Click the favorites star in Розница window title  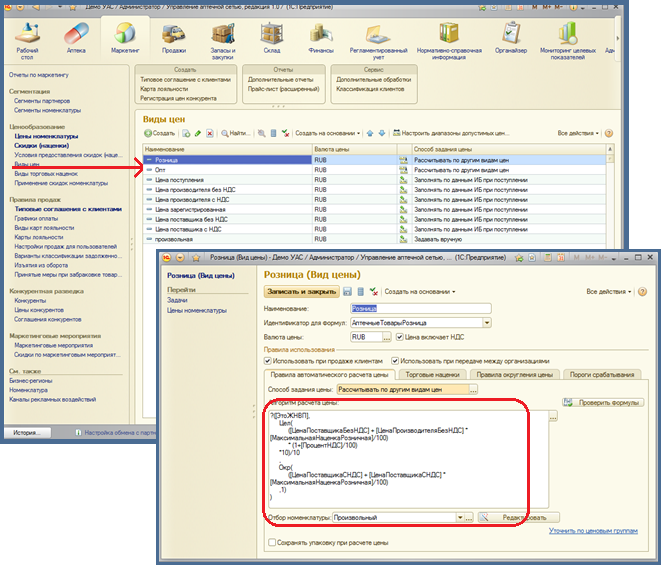click(x=196, y=257)
